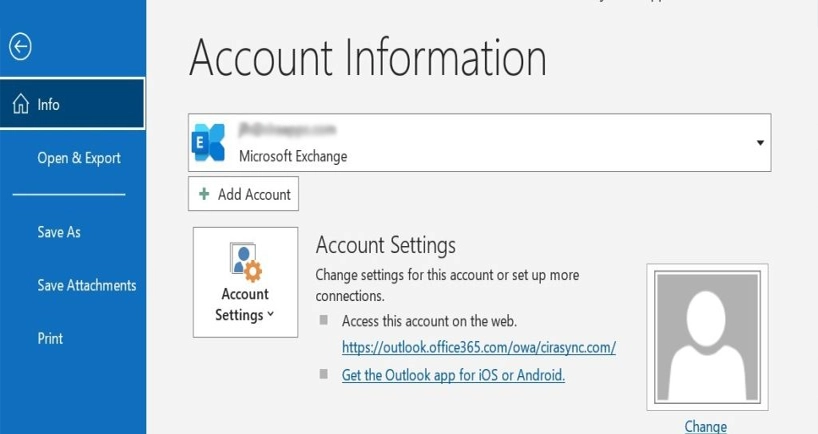Click Change under the profile photo

[x=705, y=426]
